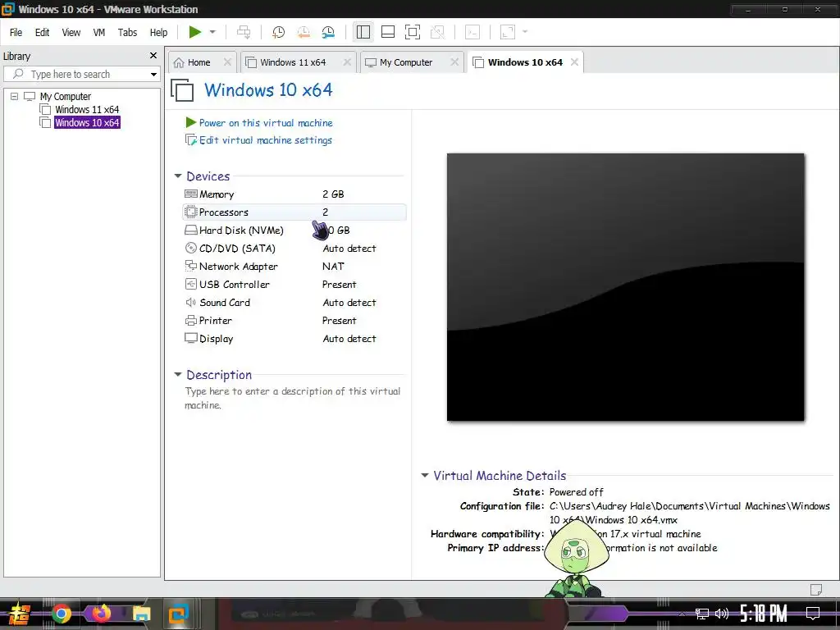Enter full screen mode icon
This screenshot has height=630, width=840.
(413, 32)
